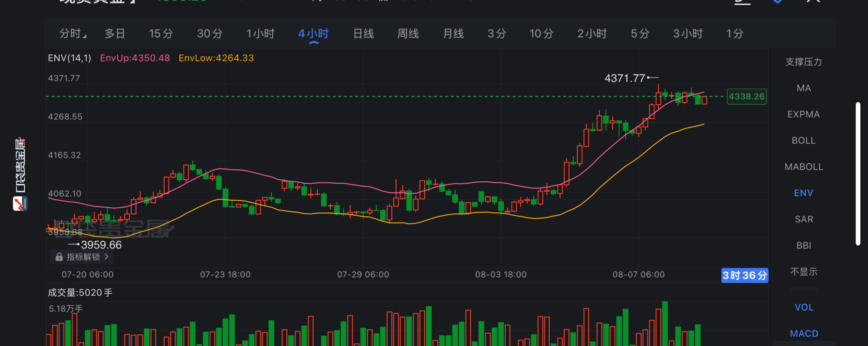Image resolution: width=868 pixels, height=346 pixels.
Task: Choose the BOLL indicator
Action: 804,141
